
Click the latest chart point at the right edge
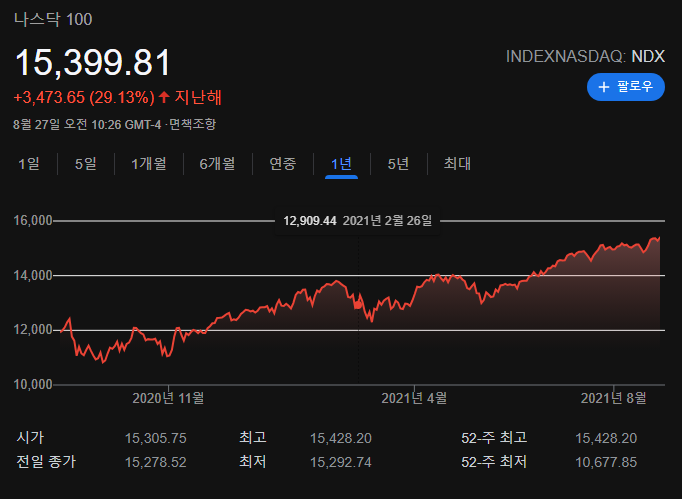click(x=659, y=238)
